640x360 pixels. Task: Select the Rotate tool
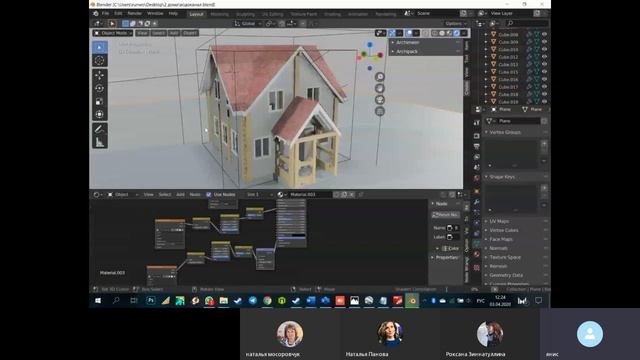(100, 88)
